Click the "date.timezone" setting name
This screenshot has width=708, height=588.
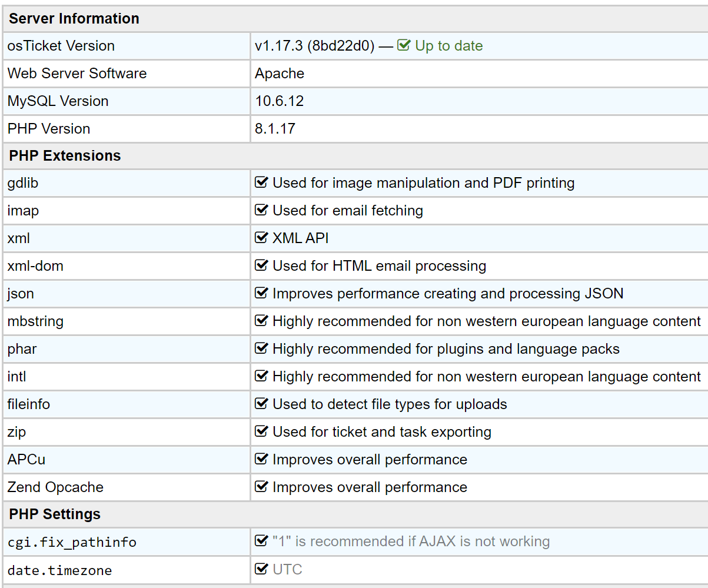59,570
